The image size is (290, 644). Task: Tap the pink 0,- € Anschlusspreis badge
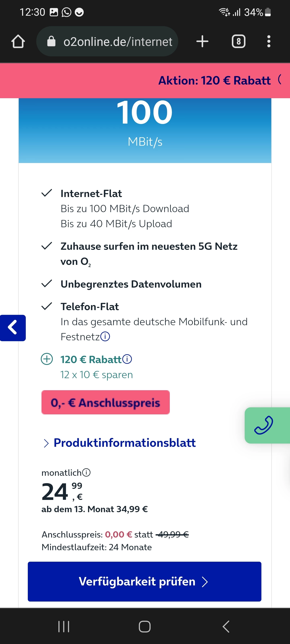(105, 402)
